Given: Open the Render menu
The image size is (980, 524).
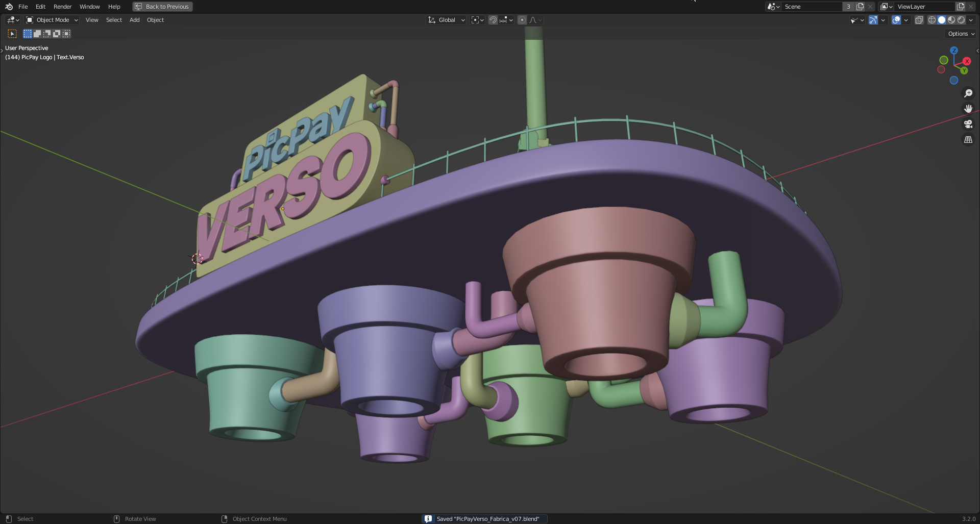Looking at the screenshot, I should [62, 7].
